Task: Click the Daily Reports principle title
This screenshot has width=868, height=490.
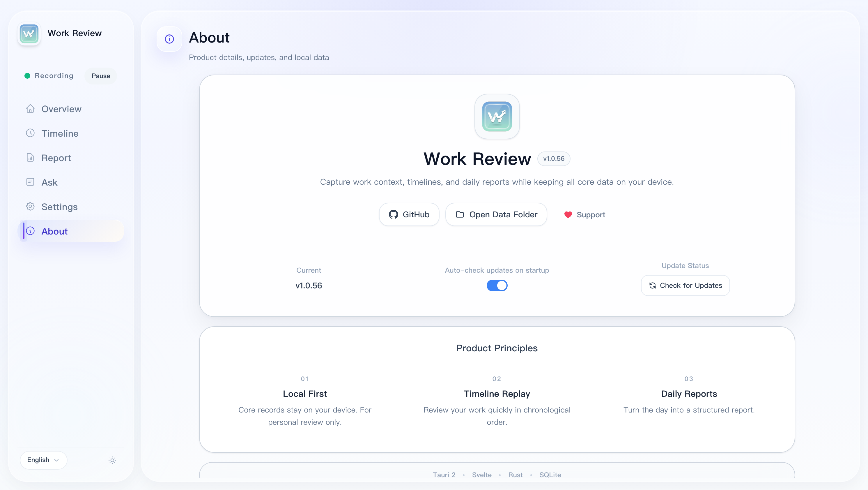Action: [x=689, y=394]
